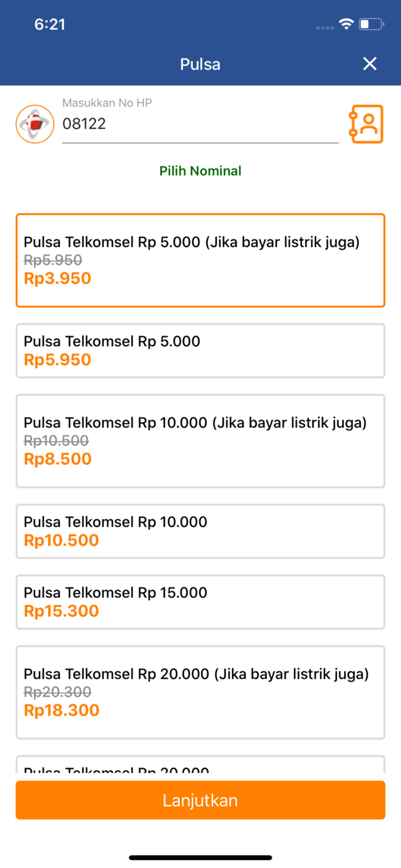The image size is (401, 868).
Task: Tap the home indicator bar at the bottom
Action: point(200,858)
